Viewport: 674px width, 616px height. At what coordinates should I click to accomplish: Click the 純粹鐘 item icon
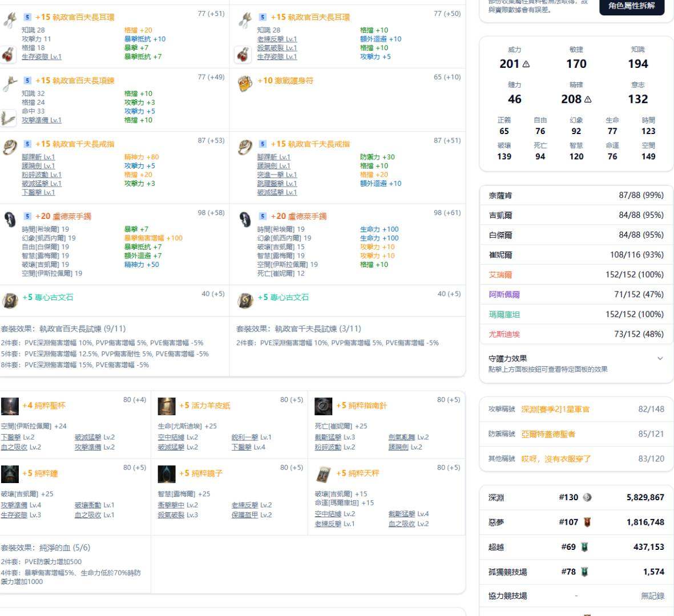click(10, 474)
